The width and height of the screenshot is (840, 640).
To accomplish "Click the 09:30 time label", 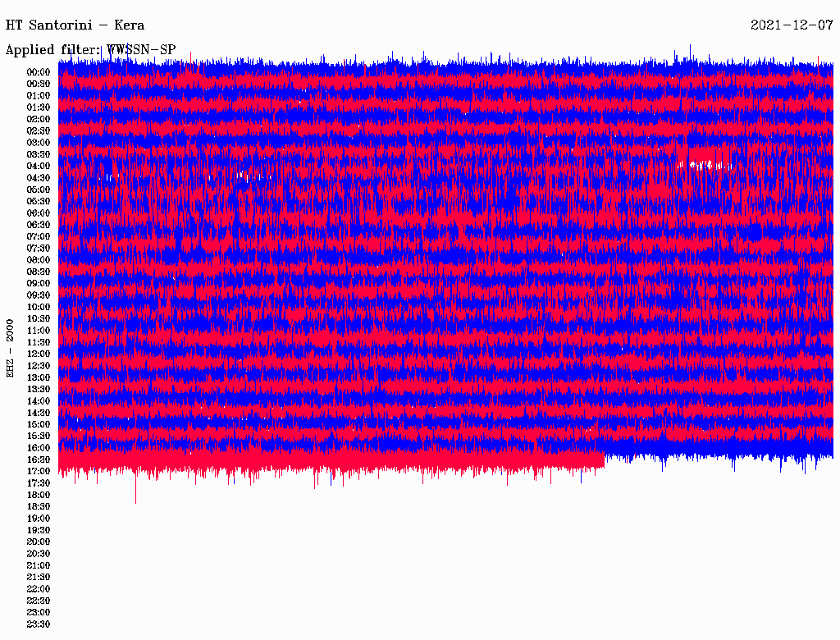I will pyautogui.click(x=39, y=295).
